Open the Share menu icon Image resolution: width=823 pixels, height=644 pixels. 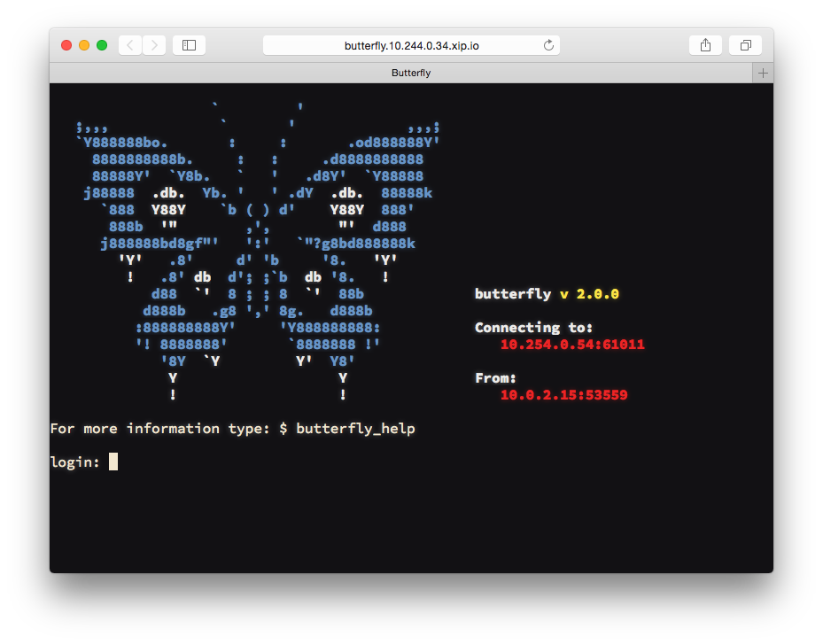pos(705,45)
